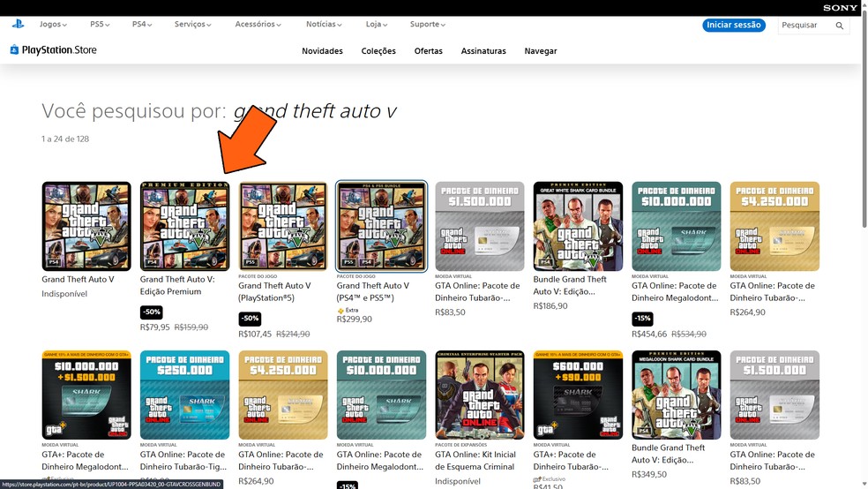The image size is (868, 489).
Task: Open Criminal Enterprise Starter Pack cover
Action: (x=479, y=395)
